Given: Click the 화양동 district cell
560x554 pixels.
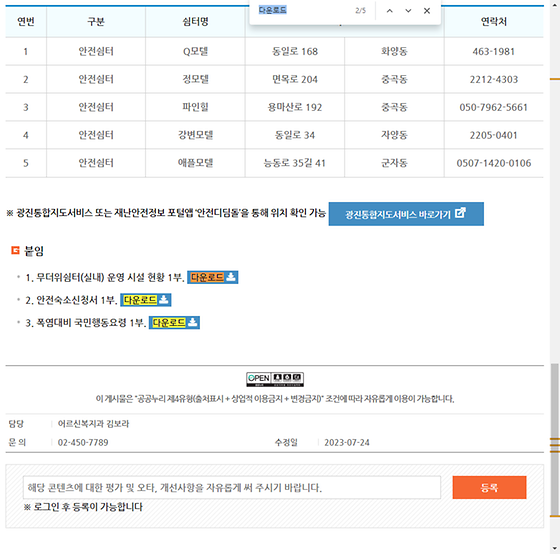Looking at the screenshot, I should pyautogui.click(x=394, y=51).
